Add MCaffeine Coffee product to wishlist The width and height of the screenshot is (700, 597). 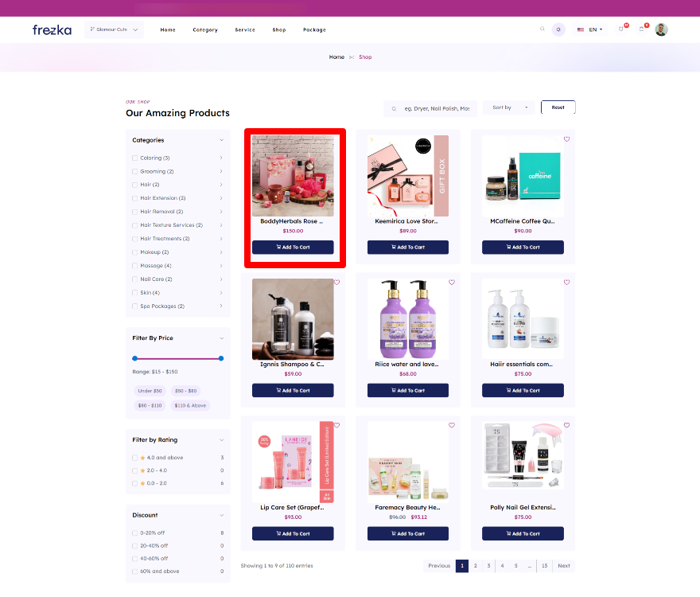click(566, 139)
